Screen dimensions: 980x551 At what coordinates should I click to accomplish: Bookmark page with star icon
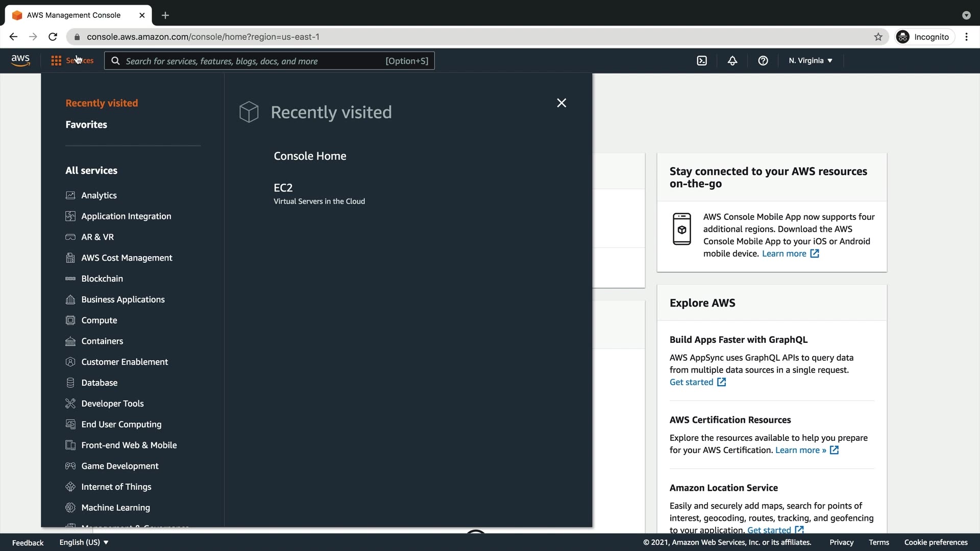(x=878, y=37)
